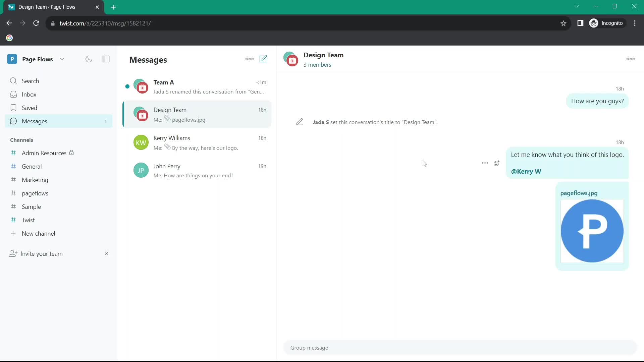Viewport: 644px width, 362px height.
Task: Click the edit pencil icon on conversation title
Action: tap(300, 122)
